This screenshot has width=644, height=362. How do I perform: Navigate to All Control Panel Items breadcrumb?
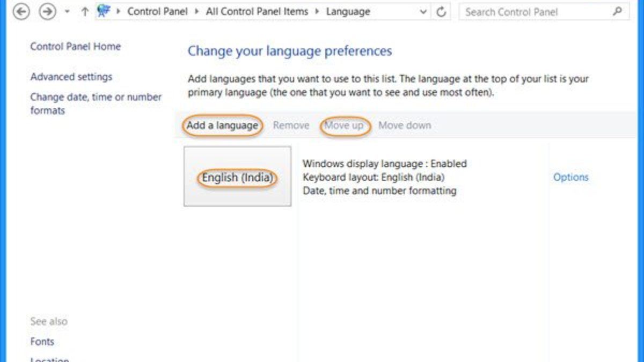click(257, 12)
